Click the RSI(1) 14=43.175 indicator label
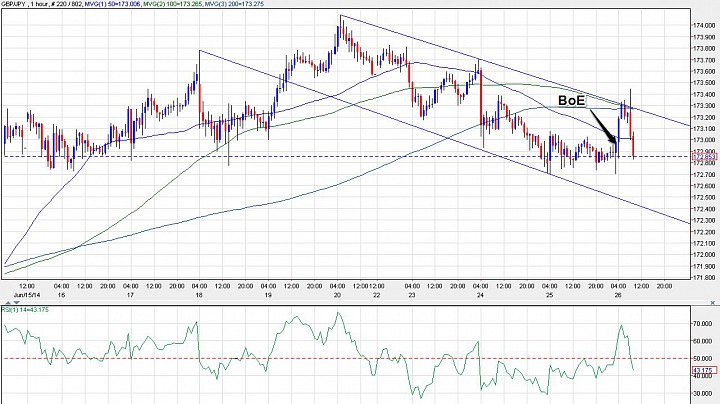The image size is (720, 404). tap(25, 309)
